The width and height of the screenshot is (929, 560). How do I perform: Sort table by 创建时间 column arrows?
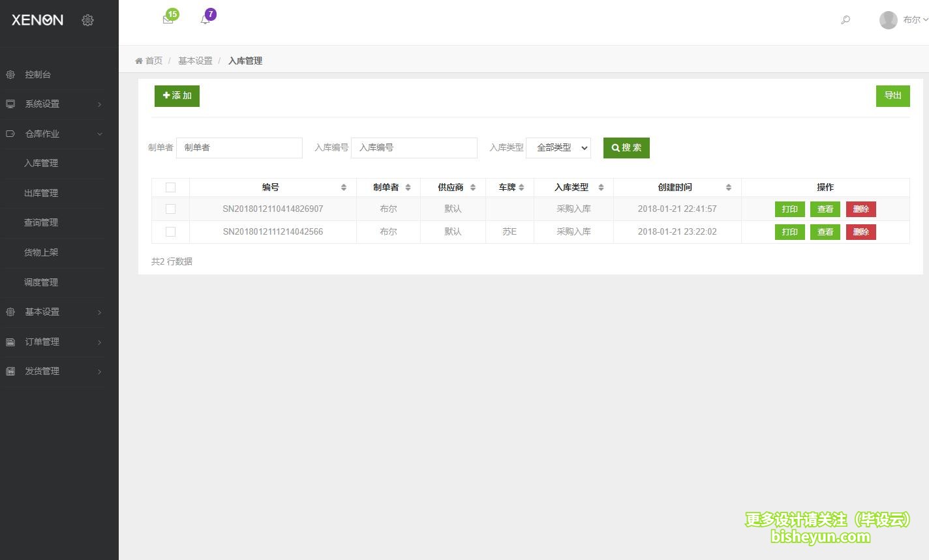point(729,187)
